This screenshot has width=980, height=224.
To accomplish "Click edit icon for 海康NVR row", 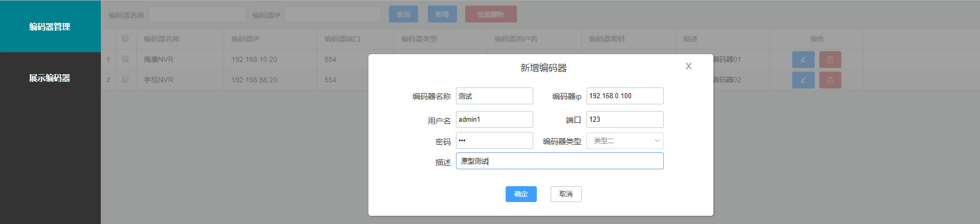I will pyautogui.click(x=803, y=60).
